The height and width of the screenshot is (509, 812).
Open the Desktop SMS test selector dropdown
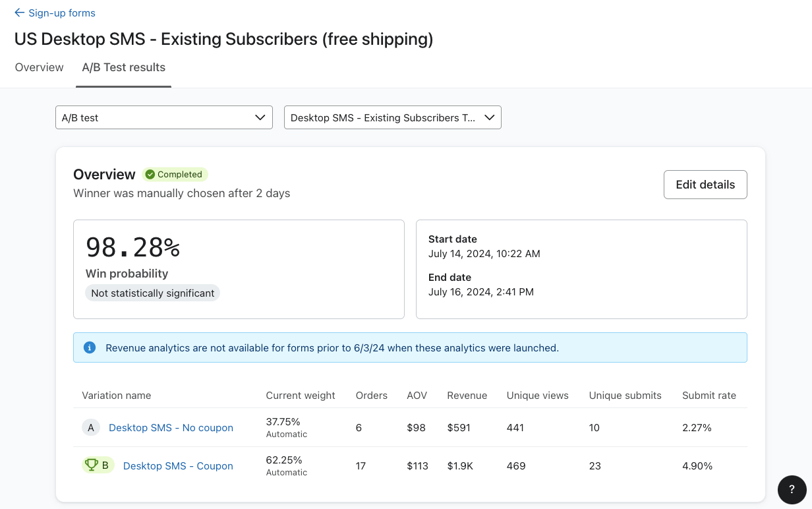[x=392, y=117]
